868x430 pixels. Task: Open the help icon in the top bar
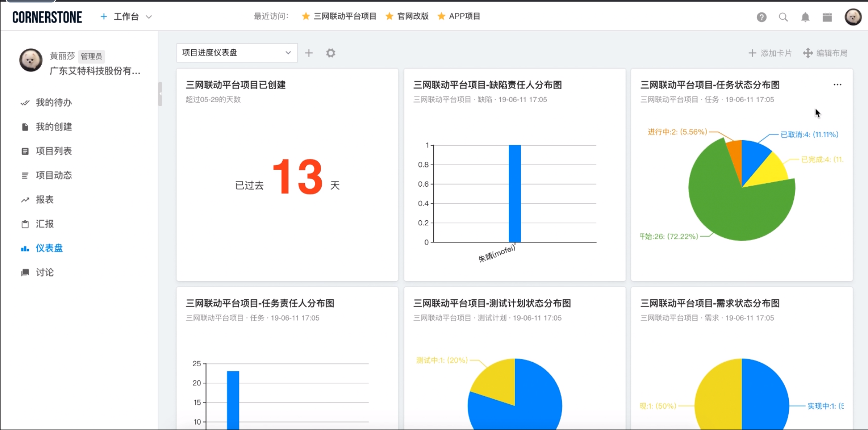(x=762, y=17)
